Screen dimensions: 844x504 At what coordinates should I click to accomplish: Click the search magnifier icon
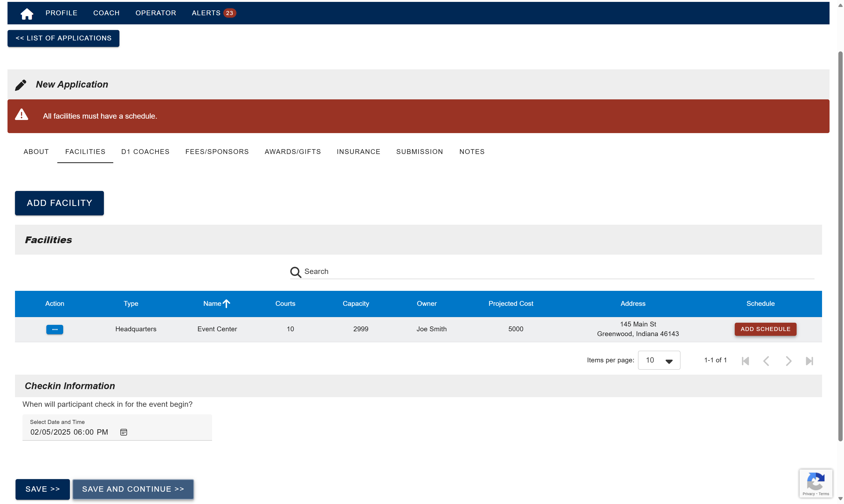[295, 272]
